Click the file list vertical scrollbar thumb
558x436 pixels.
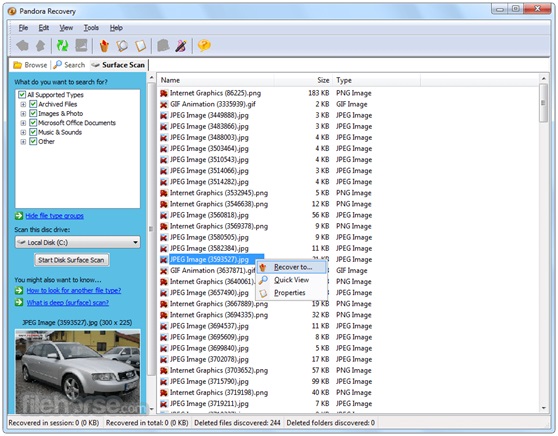543,103
